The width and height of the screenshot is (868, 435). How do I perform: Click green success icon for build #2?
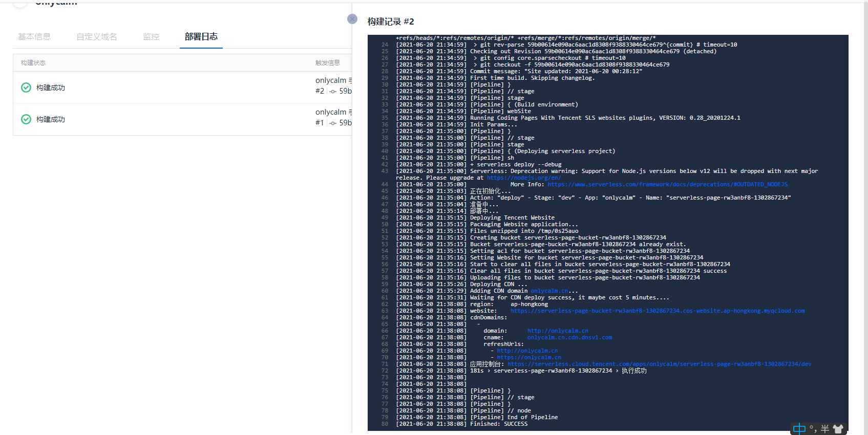[x=26, y=88]
